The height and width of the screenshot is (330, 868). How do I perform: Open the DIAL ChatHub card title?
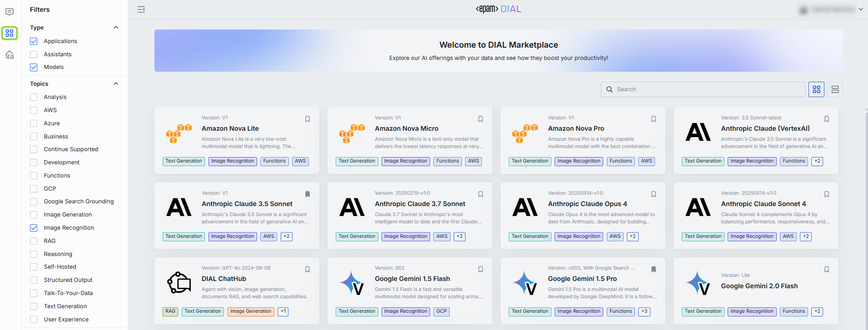(224, 279)
